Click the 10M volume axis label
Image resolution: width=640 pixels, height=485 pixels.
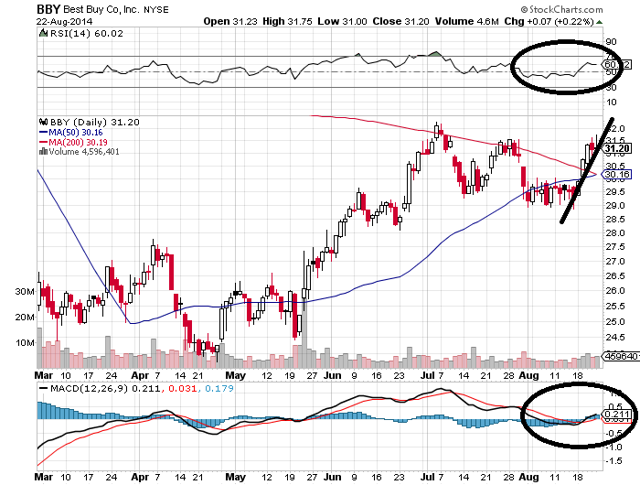pos(25,343)
